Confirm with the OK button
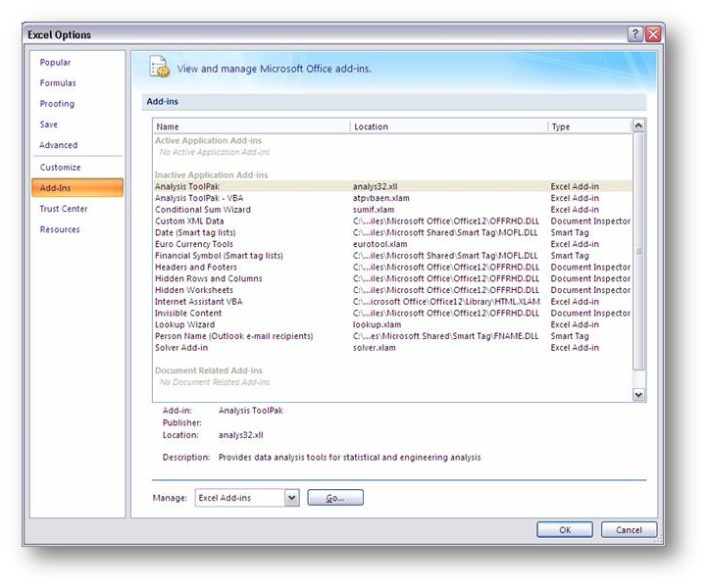707x588 pixels. click(564, 530)
